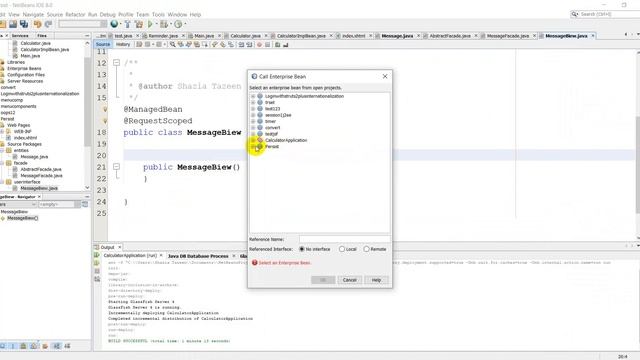Select the No interface radio button
The image size is (640, 360).
pos(302,249)
